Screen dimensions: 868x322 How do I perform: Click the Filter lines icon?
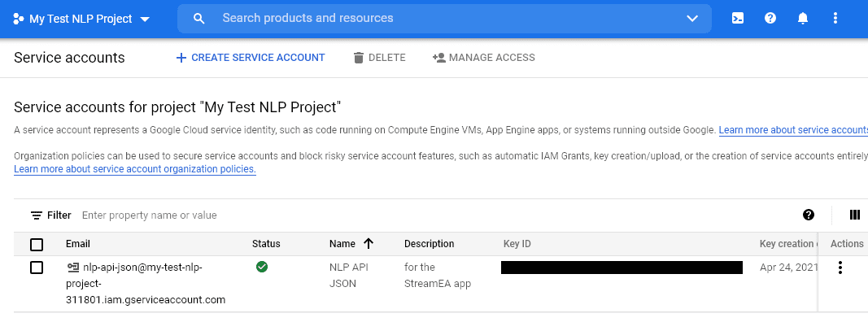(37, 215)
